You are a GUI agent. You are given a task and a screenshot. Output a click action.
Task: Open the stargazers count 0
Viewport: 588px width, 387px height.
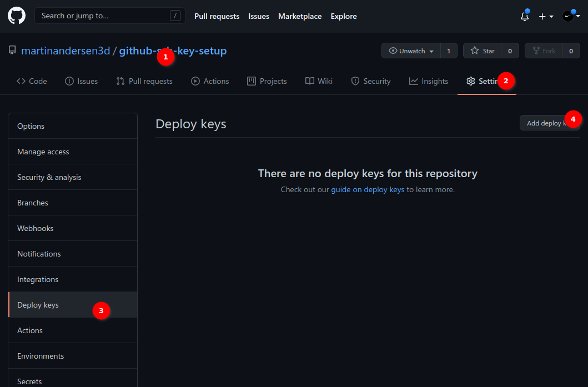(x=510, y=51)
